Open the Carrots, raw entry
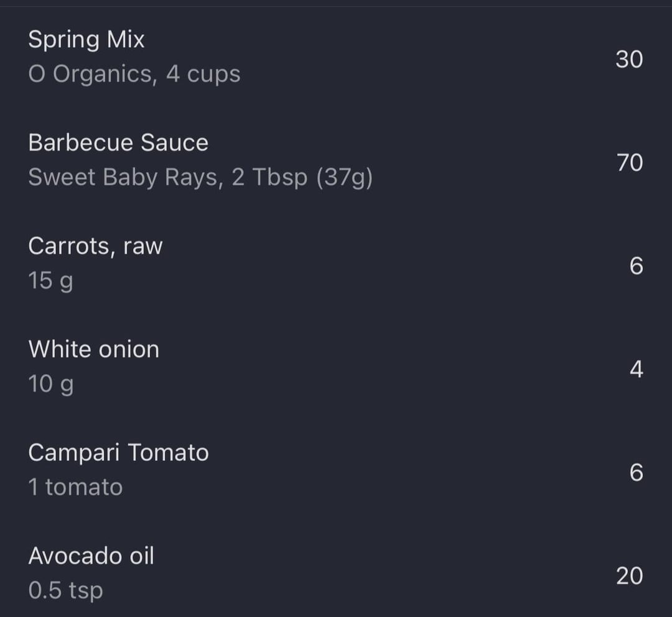 point(336,264)
